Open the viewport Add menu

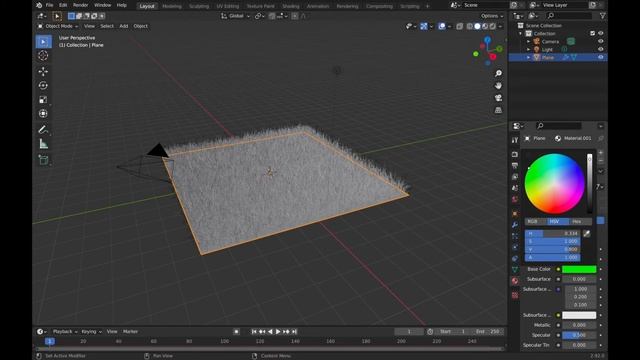pyautogui.click(x=124, y=26)
